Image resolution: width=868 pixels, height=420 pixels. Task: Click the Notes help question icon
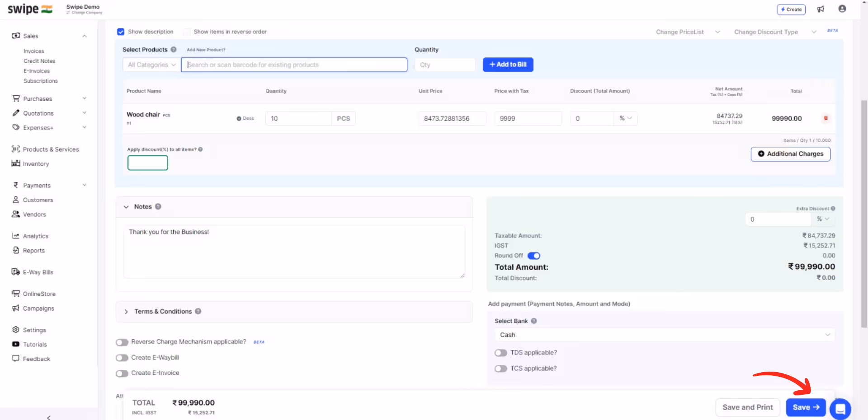pos(158,206)
